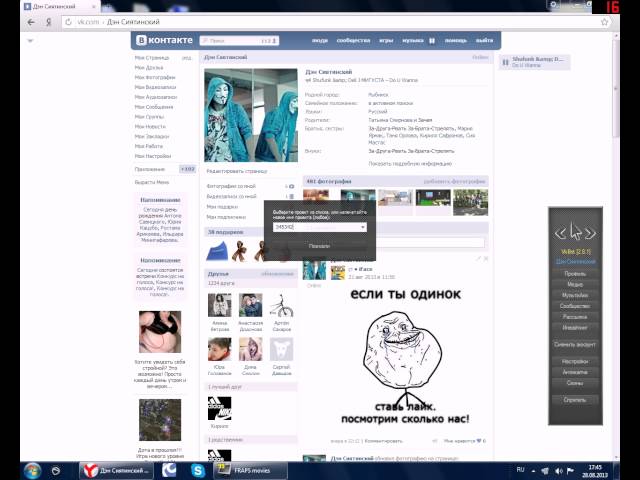The height and width of the screenshot is (480, 640).
Task: Open Skype from the taskbar
Action: pos(198,471)
